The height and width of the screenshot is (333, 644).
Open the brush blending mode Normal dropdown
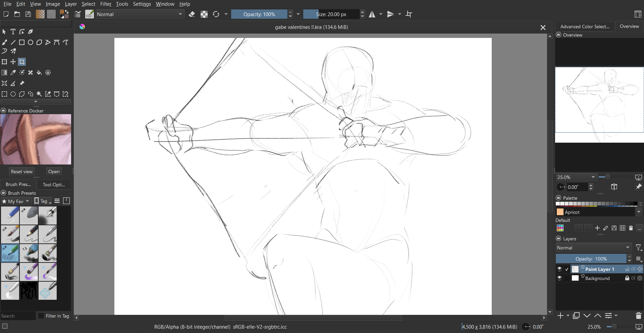[x=140, y=14]
